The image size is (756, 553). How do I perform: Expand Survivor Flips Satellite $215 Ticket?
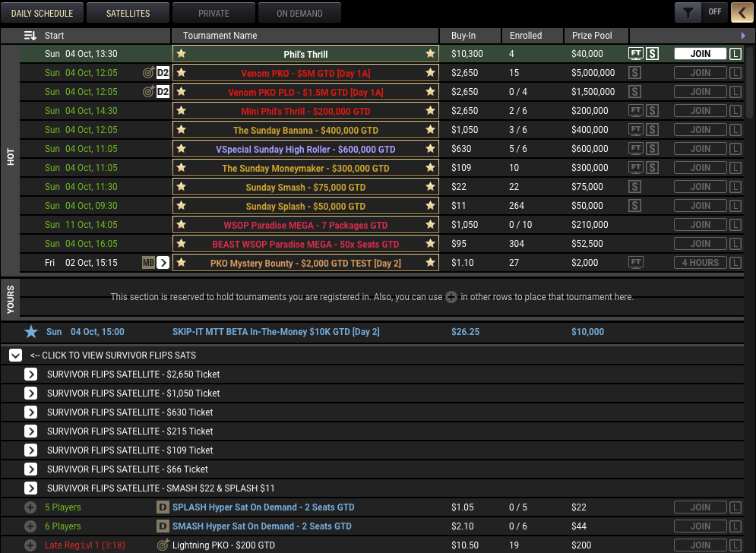click(x=31, y=431)
